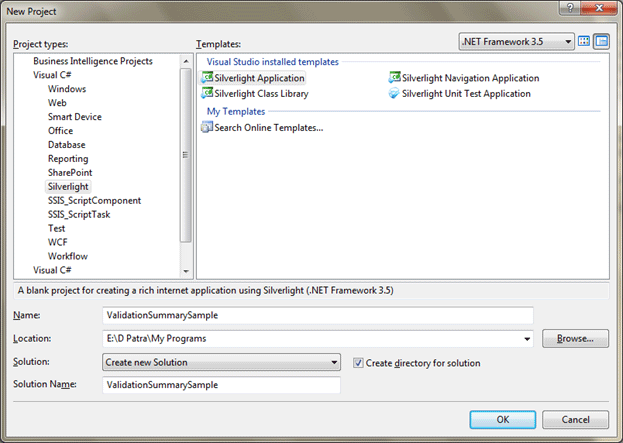Select the Silverlight Class Library template icon
The image size is (623, 443).
[x=207, y=93]
